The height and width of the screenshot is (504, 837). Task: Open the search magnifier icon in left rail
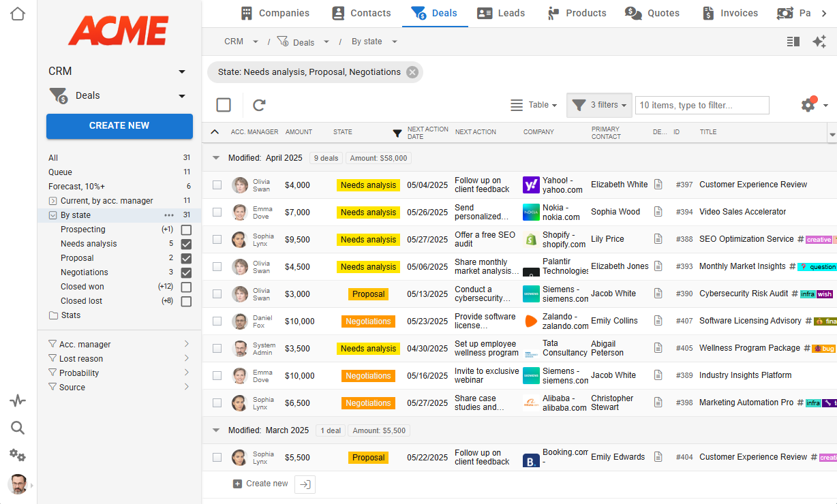point(18,428)
